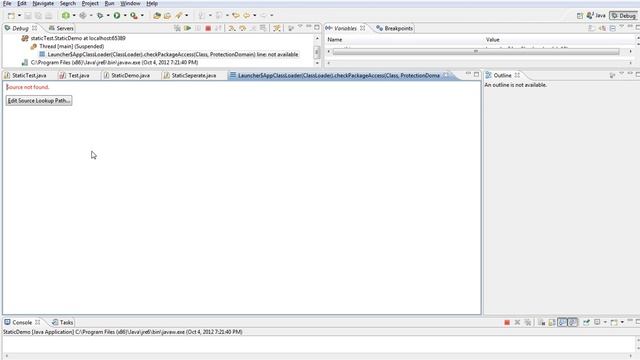Click the New wizard toolbar icon
The height and width of the screenshot is (360, 640).
point(11,16)
